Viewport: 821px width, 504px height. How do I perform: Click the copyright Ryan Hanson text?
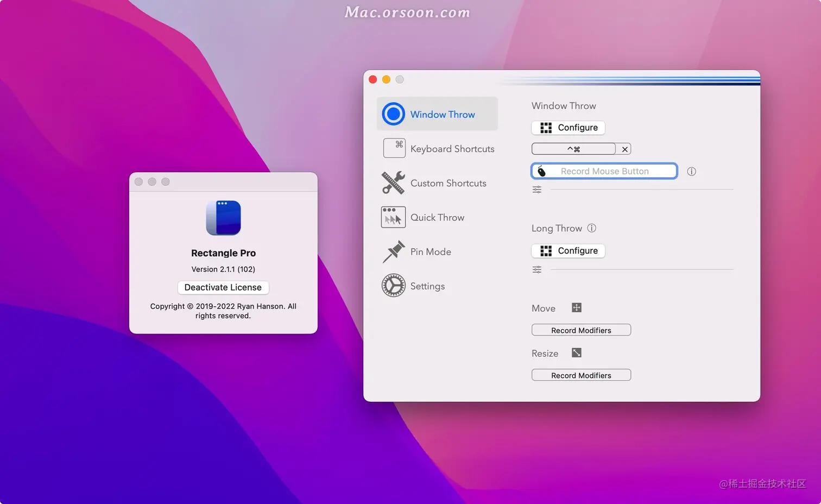(x=223, y=311)
